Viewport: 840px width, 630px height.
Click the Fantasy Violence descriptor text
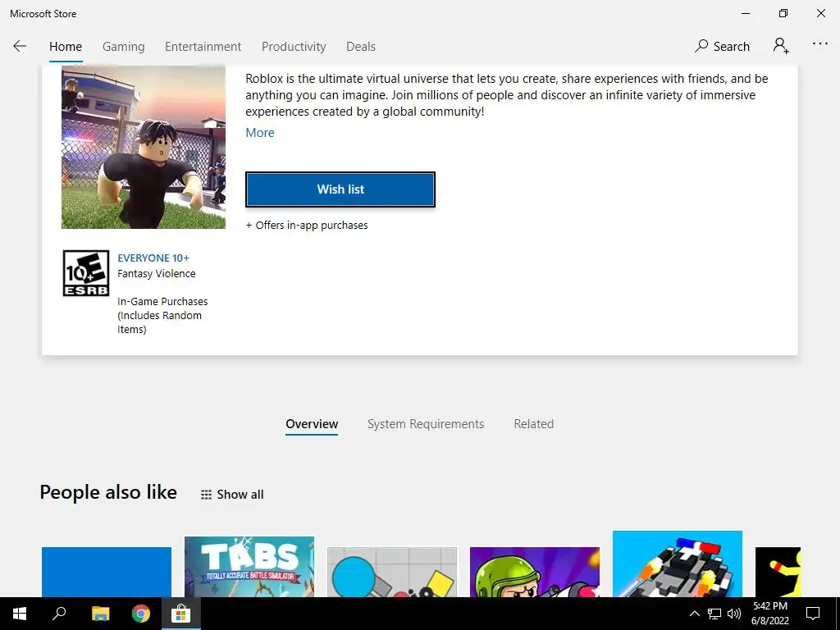pyautogui.click(x=157, y=274)
